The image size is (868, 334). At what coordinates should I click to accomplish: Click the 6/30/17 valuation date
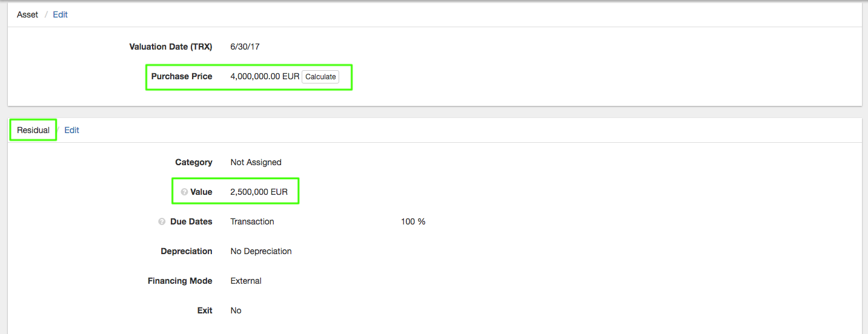point(245,47)
